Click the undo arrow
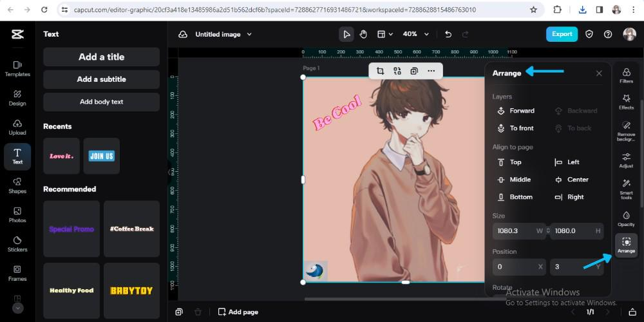644x322 pixels. click(448, 35)
